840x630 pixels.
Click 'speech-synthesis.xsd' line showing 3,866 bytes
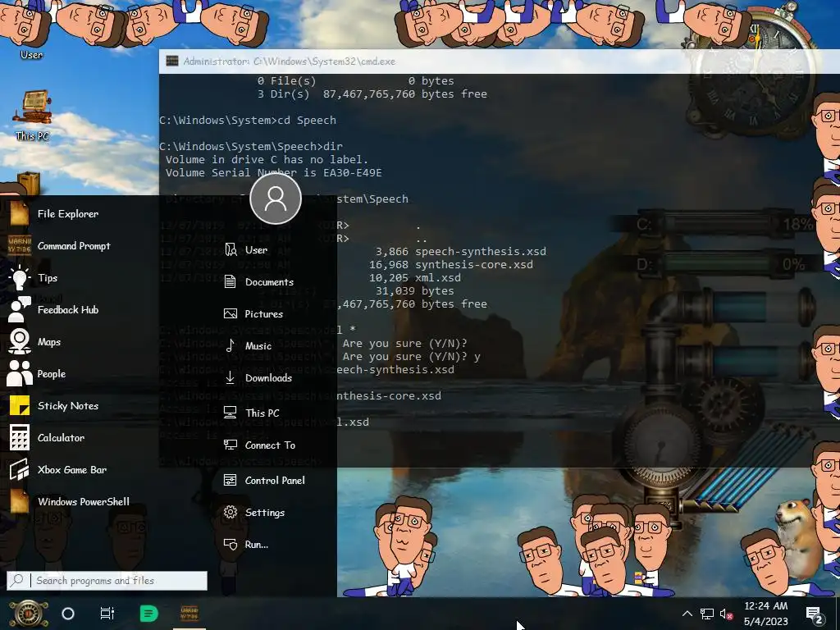pos(461,252)
